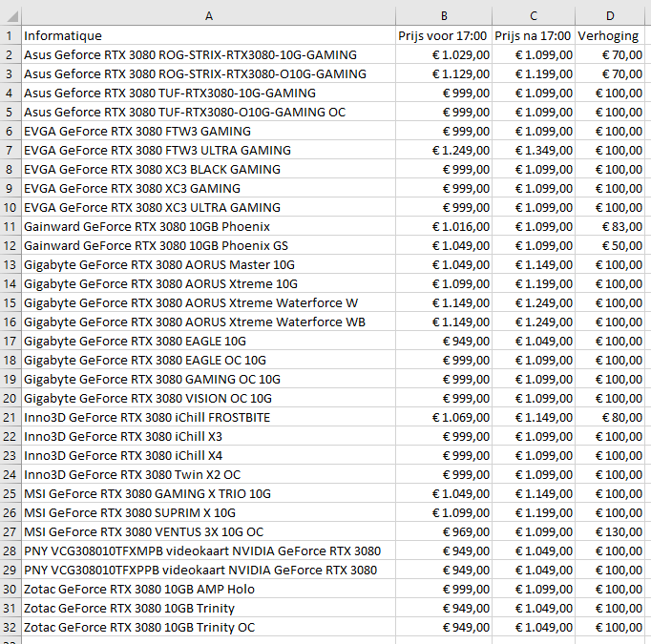Select EVGA XC3 ULTRA GAMING cell
Image resolution: width=651 pixels, height=644 pixels.
pyautogui.click(x=209, y=207)
